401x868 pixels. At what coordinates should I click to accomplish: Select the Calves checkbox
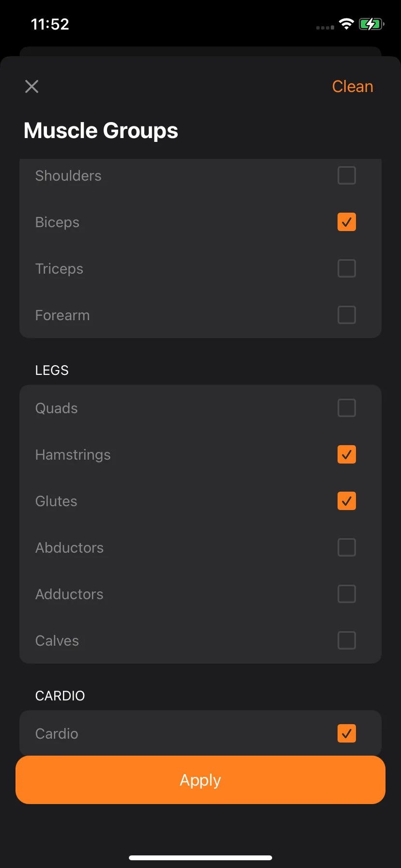[x=347, y=640]
